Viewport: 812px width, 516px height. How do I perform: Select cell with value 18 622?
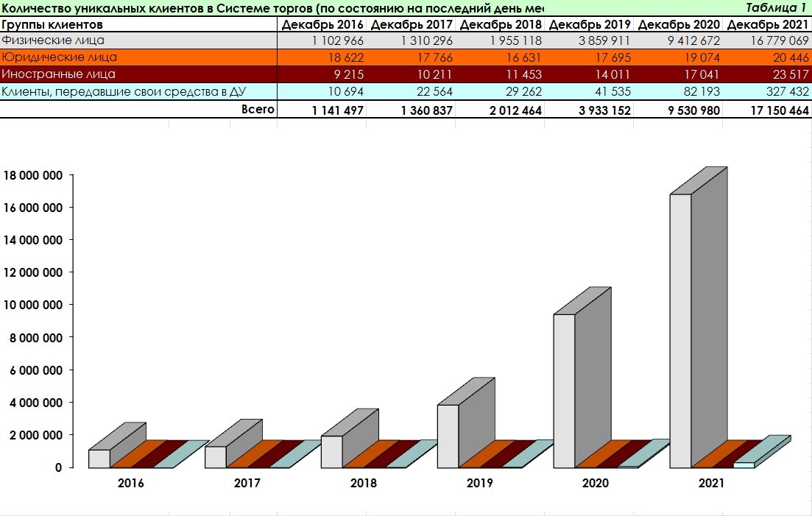tap(322, 57)
